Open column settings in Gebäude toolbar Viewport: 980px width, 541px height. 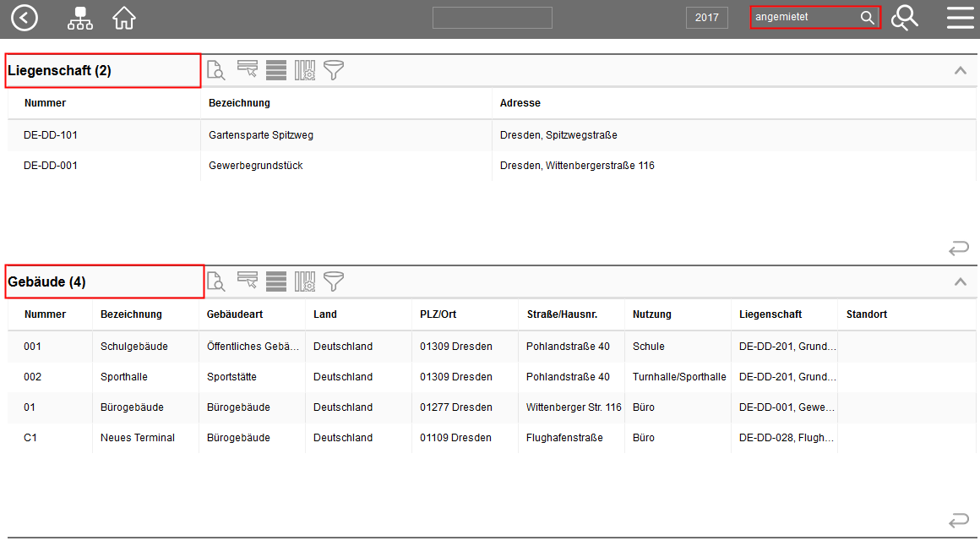(x=305, y=281)
